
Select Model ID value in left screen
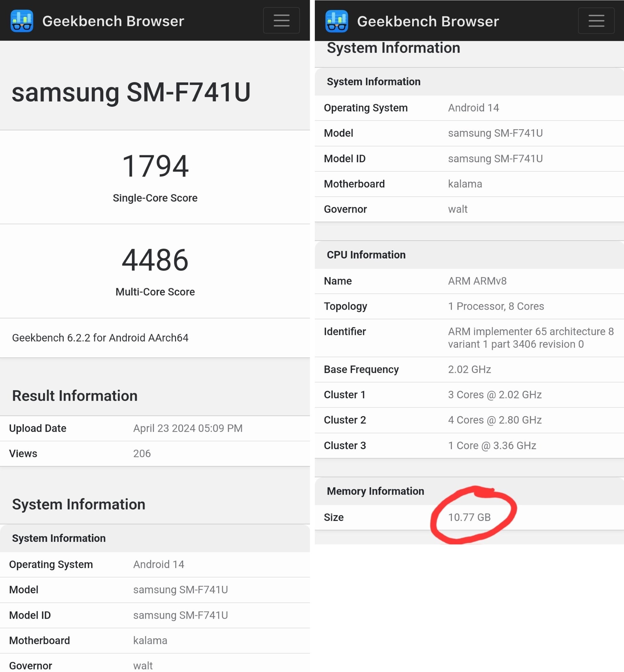tap(180, 615)
